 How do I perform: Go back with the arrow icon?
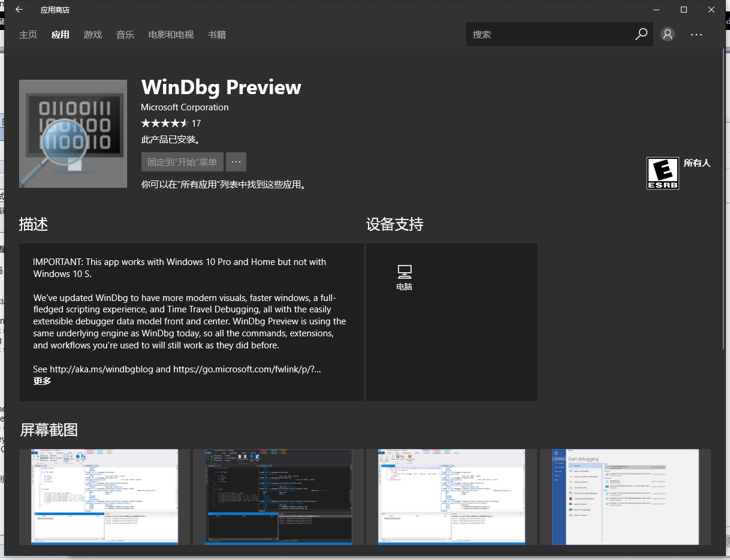[19, 10]
